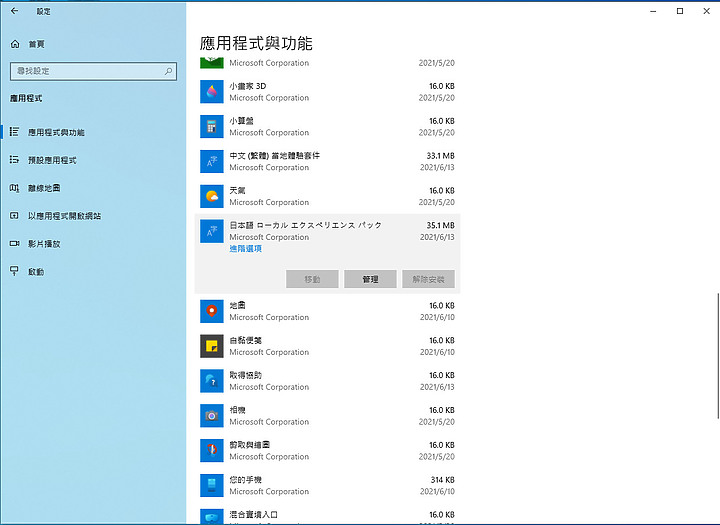Select the 天氣 weather app icon
The image size is (720, 525).
pyautogui.click(x=212, y=196)
